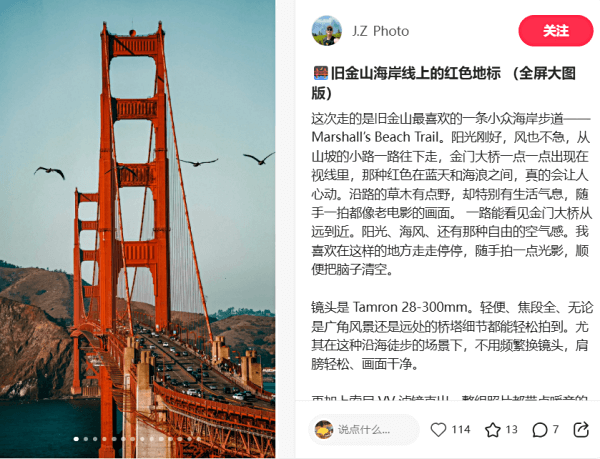Click the J.Z Photo username

(x=380, y=31)
